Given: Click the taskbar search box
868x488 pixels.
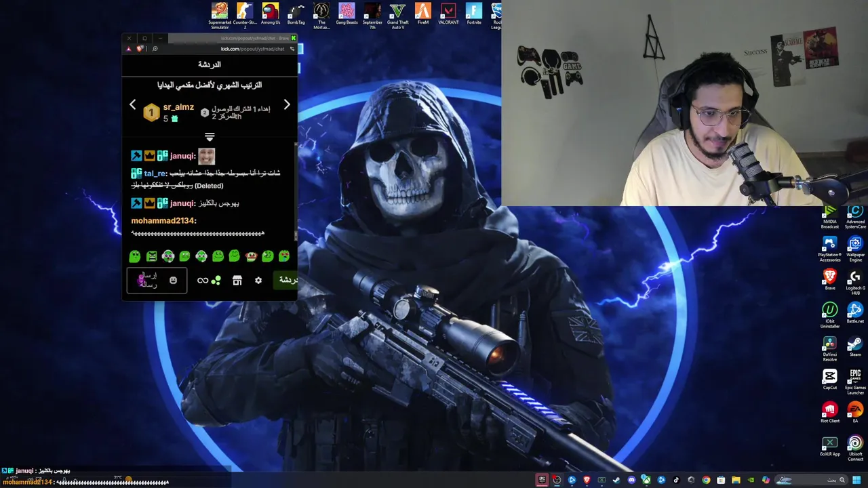Looking at the screenshot, I should [x=812, y=480].
